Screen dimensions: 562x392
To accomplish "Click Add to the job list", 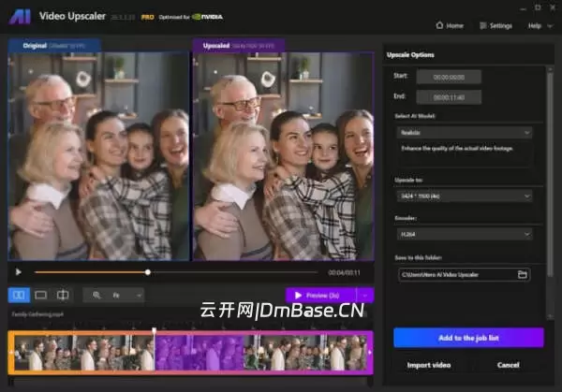I will tap(468, 338).
